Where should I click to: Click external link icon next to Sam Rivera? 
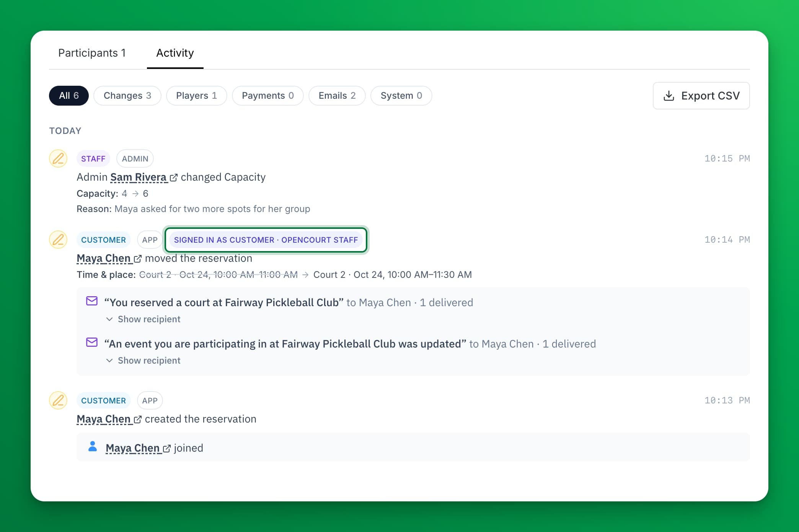(173, 178)
